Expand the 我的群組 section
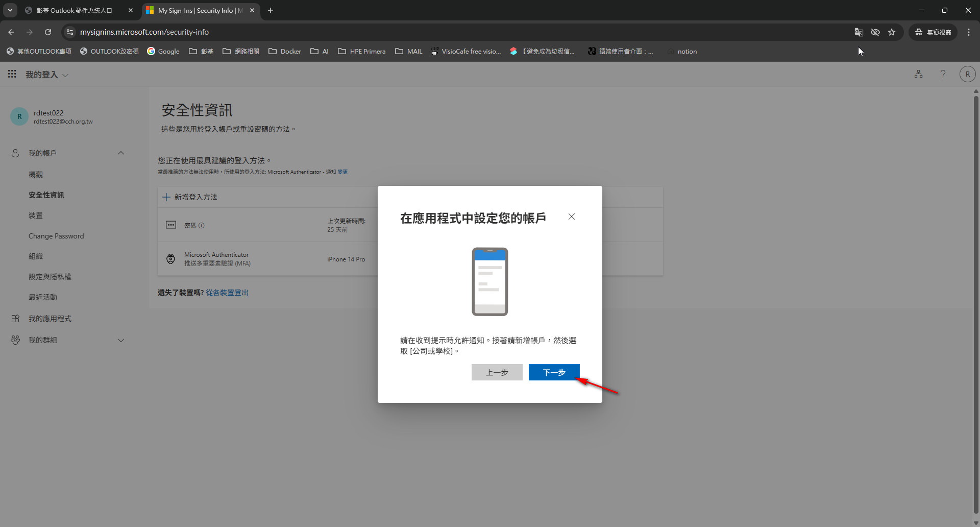Viewport: 980px width, 527px height. pos(121,340)
